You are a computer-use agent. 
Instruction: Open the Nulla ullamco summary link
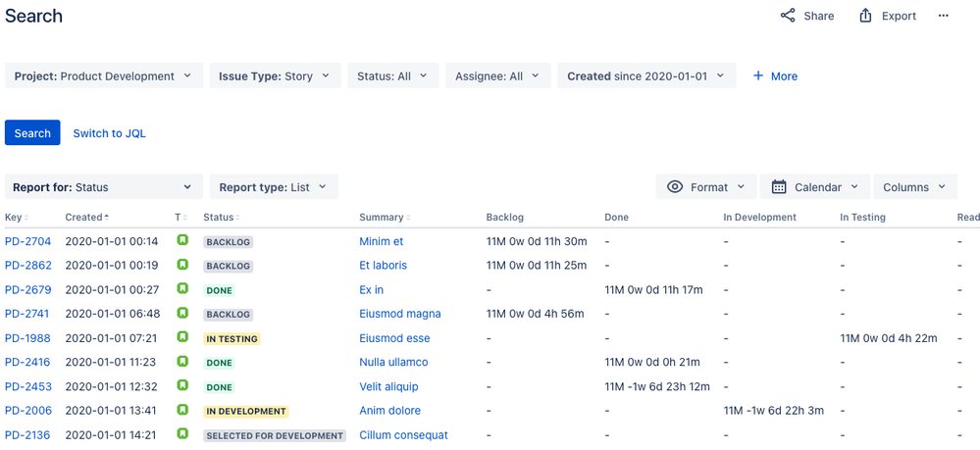point(393,362)
